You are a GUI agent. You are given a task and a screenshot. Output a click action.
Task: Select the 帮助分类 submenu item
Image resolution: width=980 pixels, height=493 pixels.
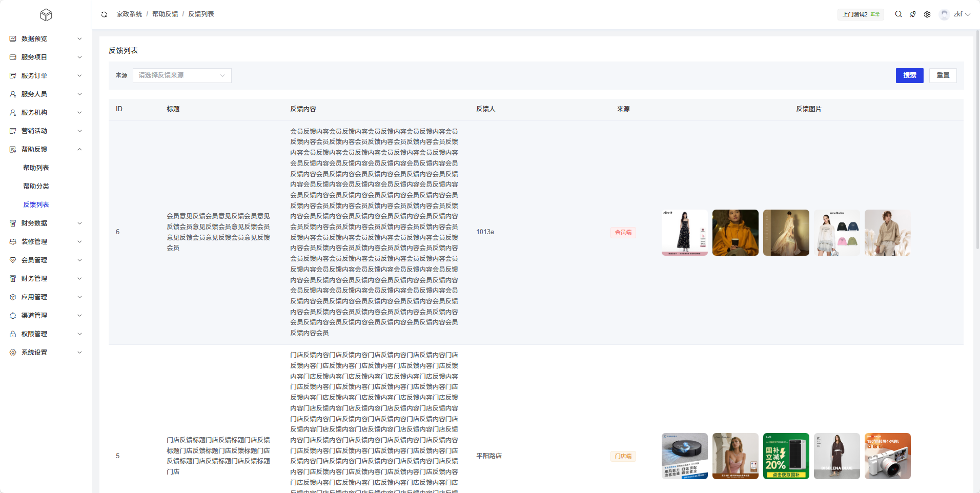coord(36,187)
